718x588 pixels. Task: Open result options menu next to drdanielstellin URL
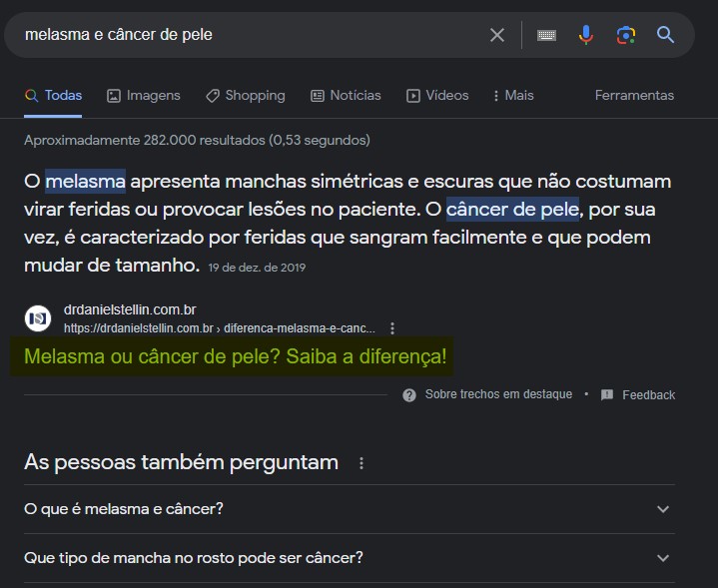[x=392, y=328]
